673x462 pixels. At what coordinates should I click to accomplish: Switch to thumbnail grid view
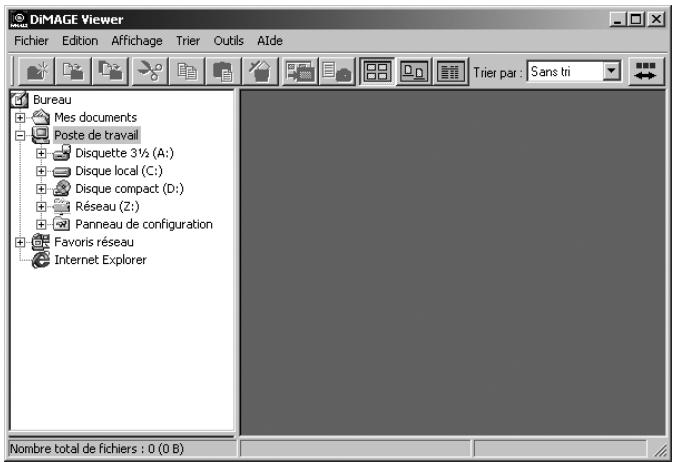377,71
